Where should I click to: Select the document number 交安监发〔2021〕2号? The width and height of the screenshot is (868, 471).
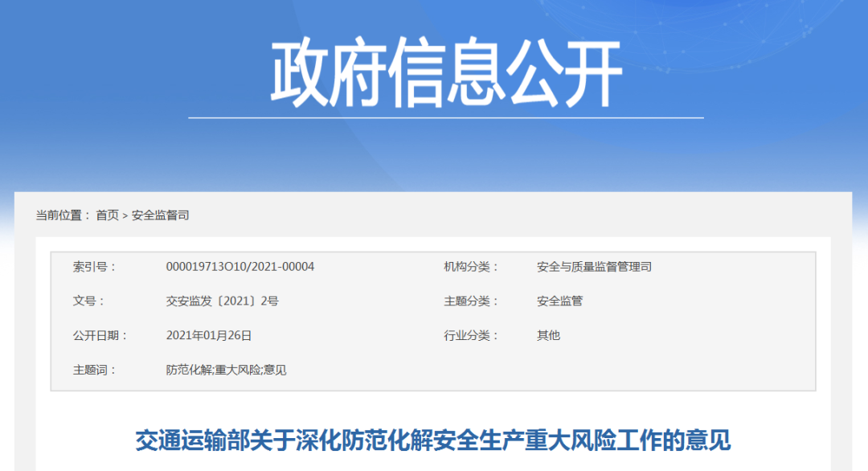(x=222, y=301)
